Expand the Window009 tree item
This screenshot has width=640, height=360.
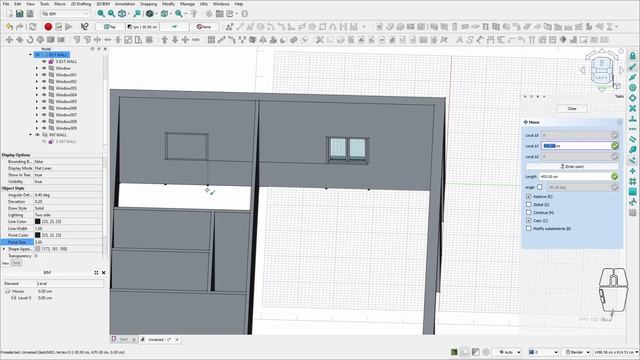pos(37,128)
